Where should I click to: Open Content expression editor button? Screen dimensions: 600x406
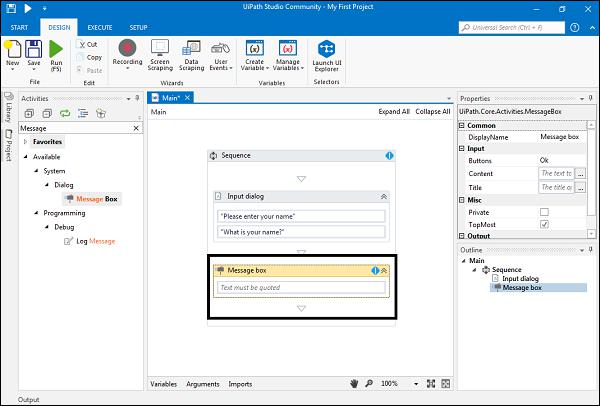580,174
